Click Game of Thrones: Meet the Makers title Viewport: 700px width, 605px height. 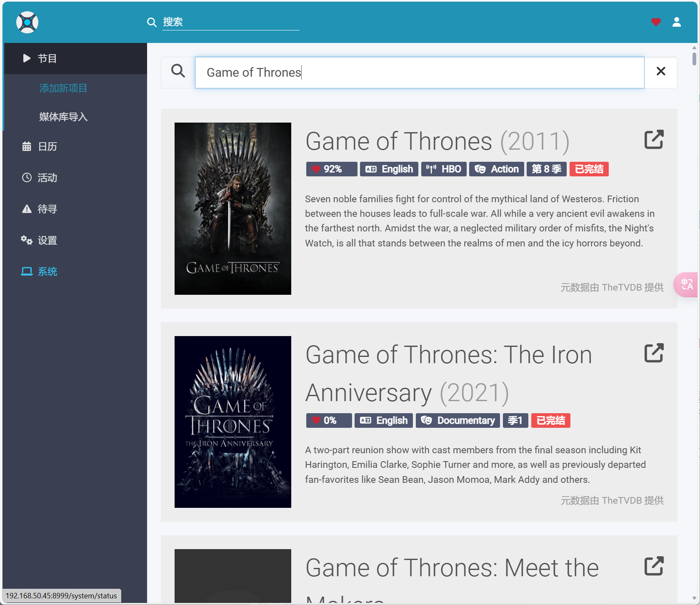tap(452, 580)
